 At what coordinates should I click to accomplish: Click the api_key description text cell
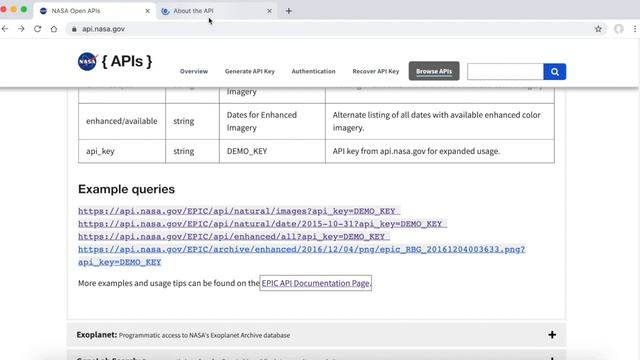coord(440,151)
